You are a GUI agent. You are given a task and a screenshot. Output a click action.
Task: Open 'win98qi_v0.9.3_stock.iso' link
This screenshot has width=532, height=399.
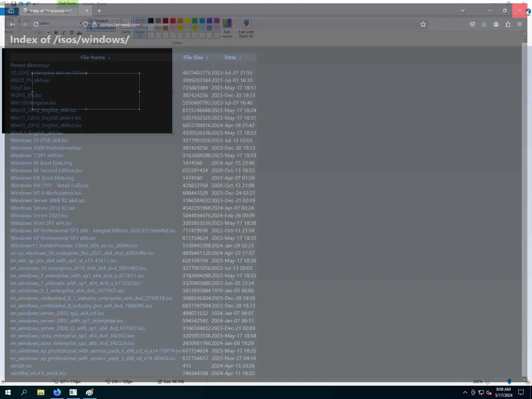click(x=38, y=373)
